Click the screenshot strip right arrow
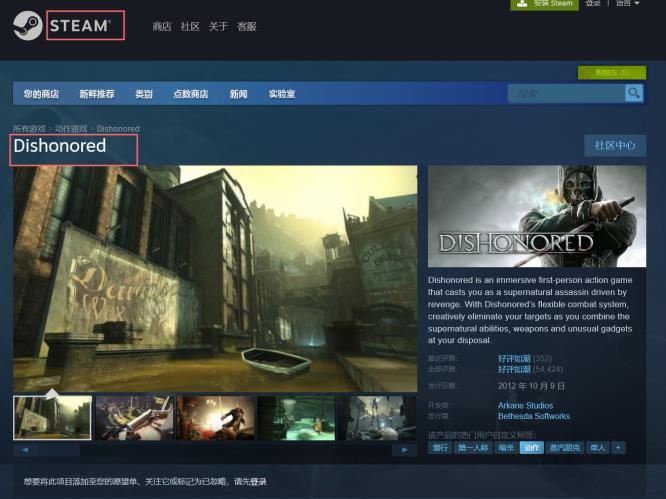 (404, 450)
